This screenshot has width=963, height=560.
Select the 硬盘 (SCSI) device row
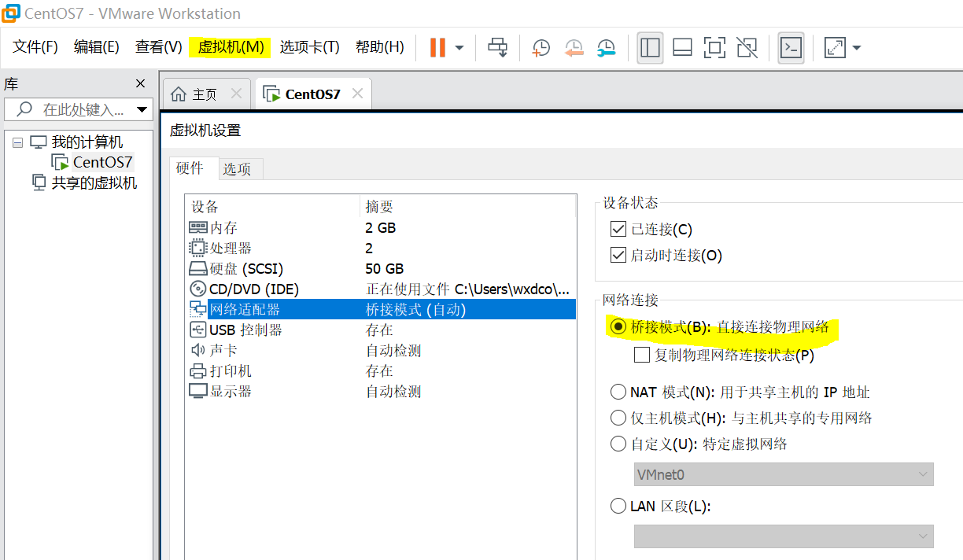[382, 269]
